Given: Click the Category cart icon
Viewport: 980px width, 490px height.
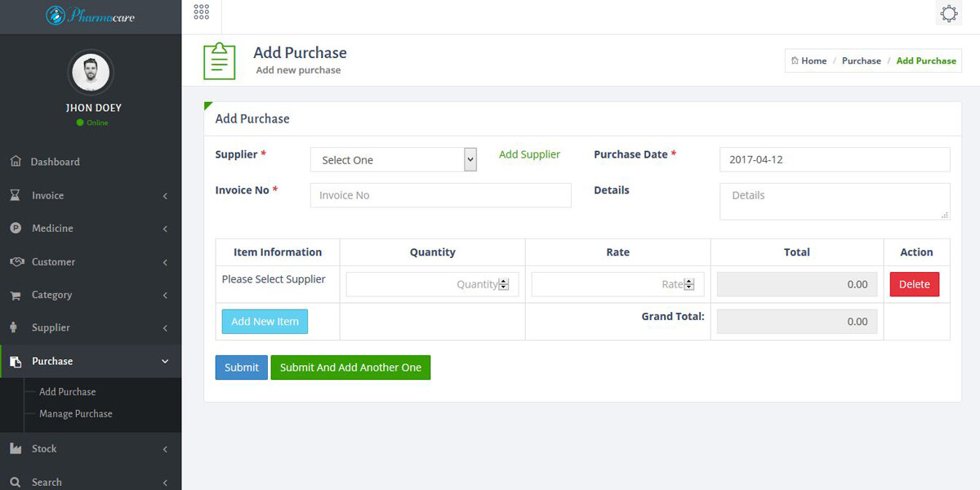Looking at the screenshot, I should point(16,295).
